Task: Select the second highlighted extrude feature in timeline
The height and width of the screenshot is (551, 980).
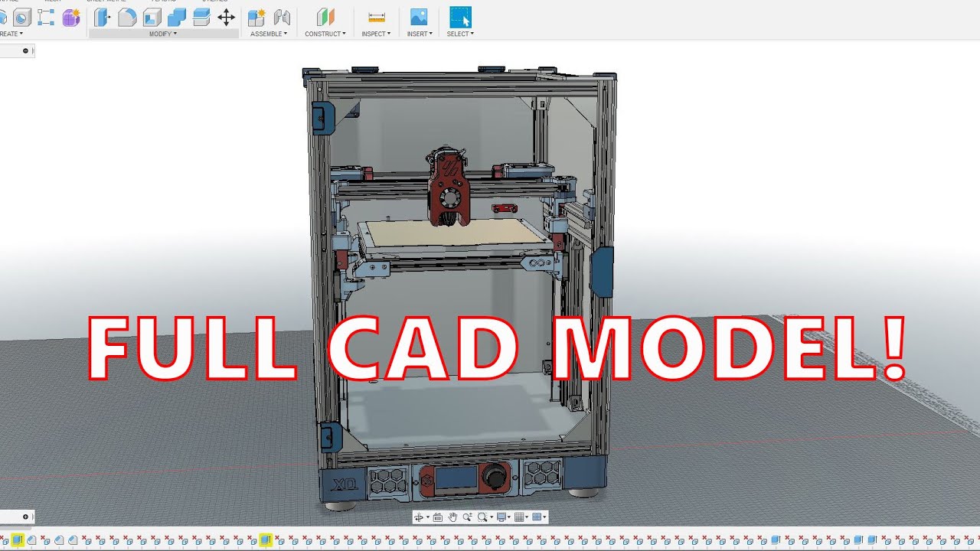Action: click(266, 540)
